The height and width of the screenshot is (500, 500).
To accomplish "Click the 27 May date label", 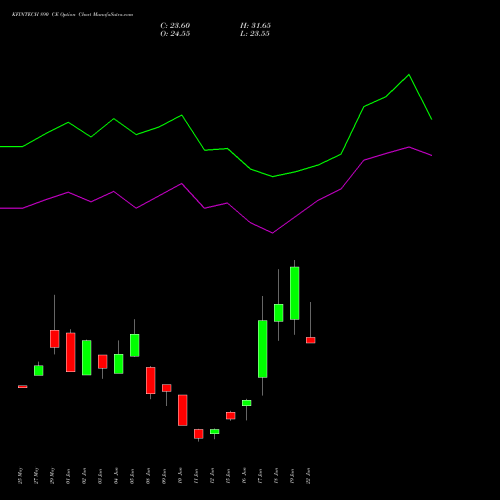I will [x=37, y=476].
